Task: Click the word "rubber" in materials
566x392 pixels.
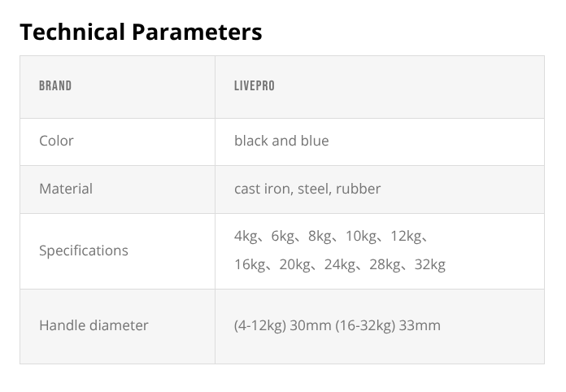Action: pyautogui.click(x=359, y=189)
